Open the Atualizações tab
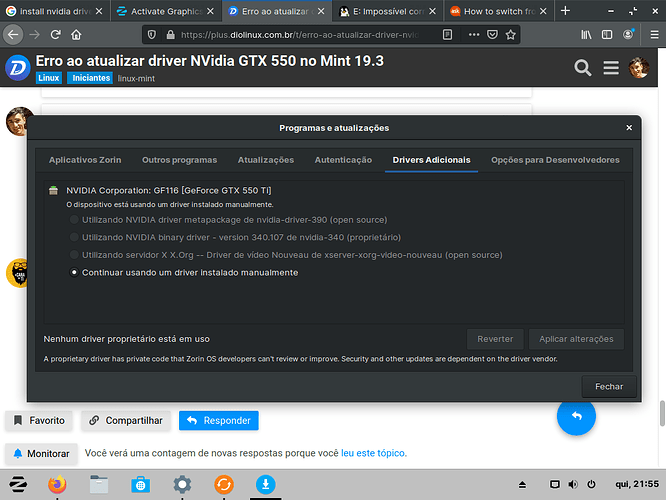The width and height of the screenshot is (666, 500). [x=266, y=160]
